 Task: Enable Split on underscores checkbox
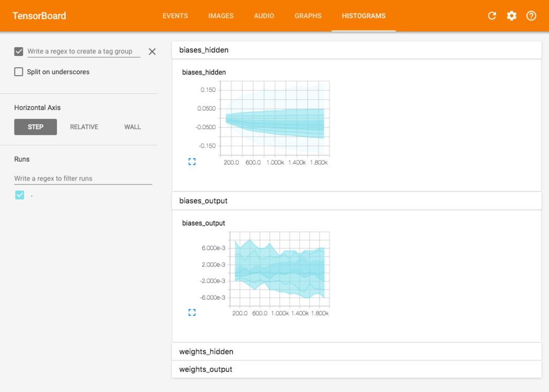coord(19,72)
